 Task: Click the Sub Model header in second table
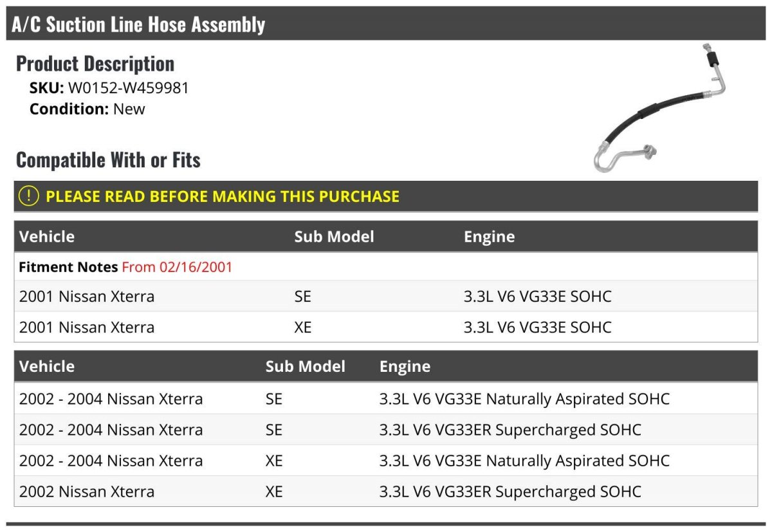pos(306,366)
